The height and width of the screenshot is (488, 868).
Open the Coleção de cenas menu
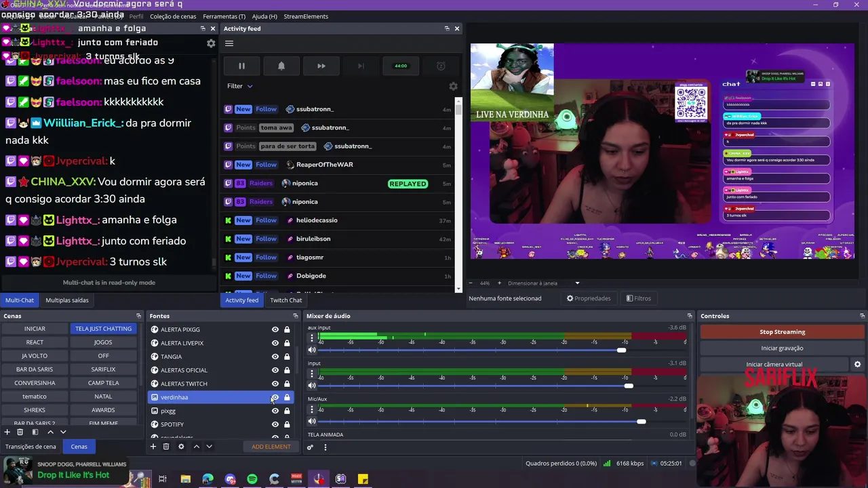point(173,16)
